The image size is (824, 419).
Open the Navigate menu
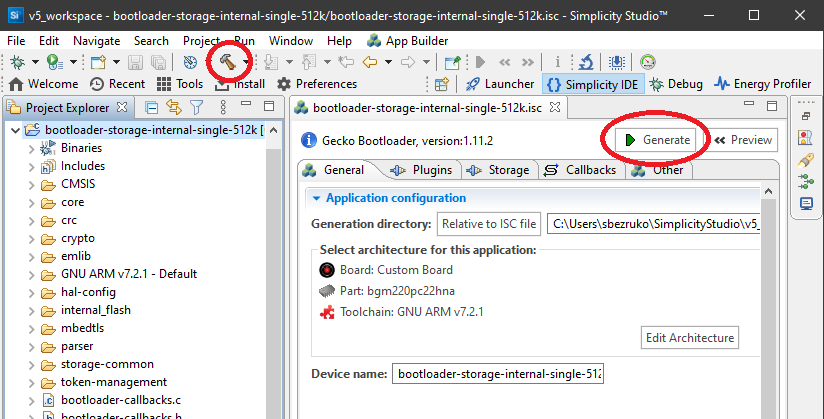tap(96, 41)
